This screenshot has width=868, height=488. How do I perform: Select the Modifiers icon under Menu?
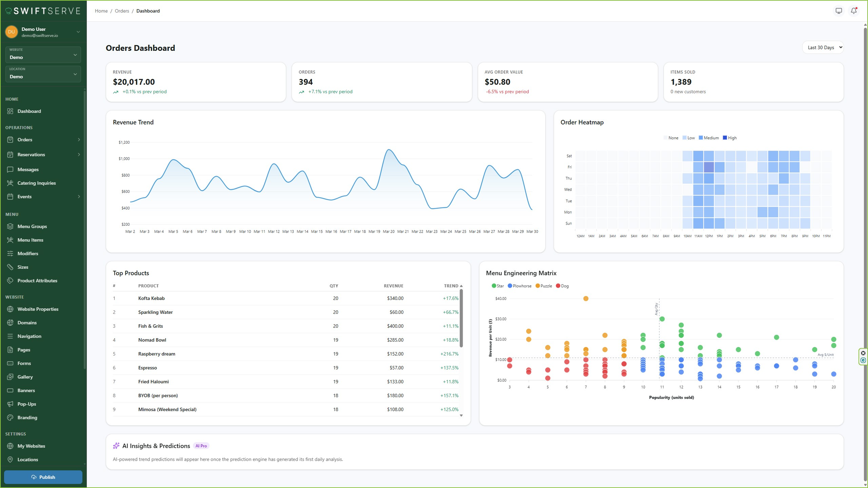[x=10, y=253]
